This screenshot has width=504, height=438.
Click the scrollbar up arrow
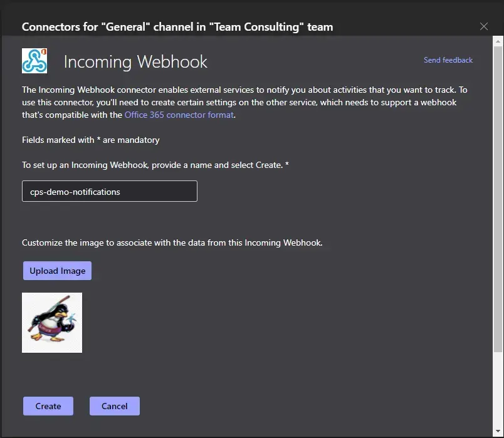498,41
